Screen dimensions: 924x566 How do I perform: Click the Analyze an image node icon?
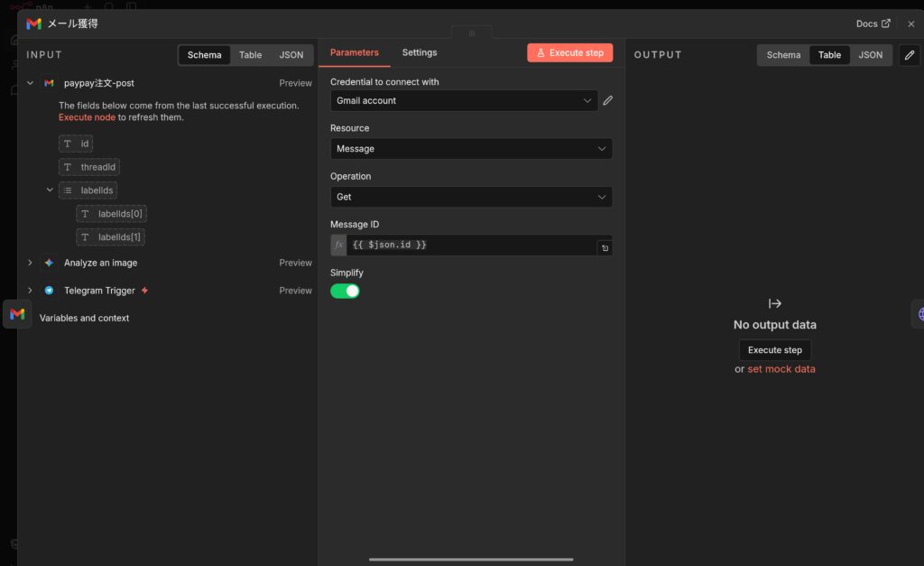coord(49,263)
